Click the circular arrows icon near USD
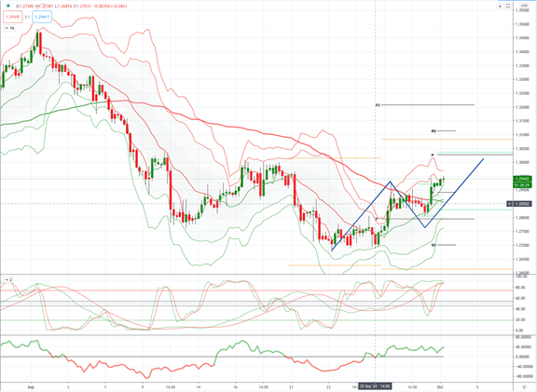Viewport: 537px width, 392px height. coord(508,7)
